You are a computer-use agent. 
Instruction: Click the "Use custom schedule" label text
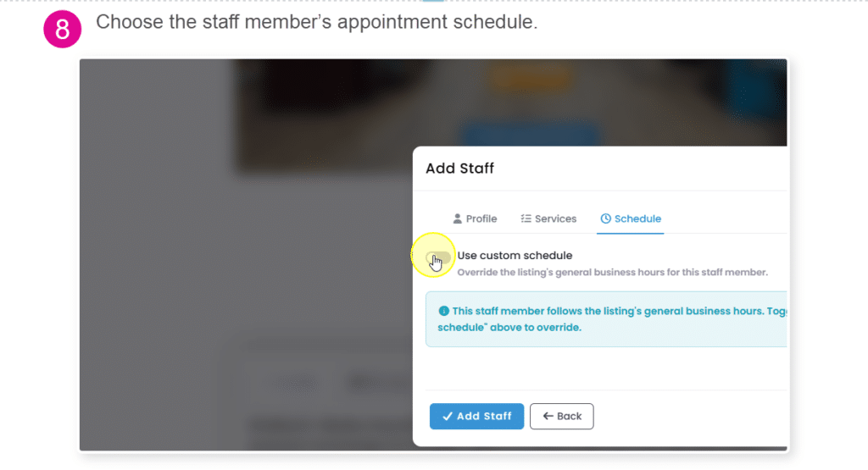(515, 256)
